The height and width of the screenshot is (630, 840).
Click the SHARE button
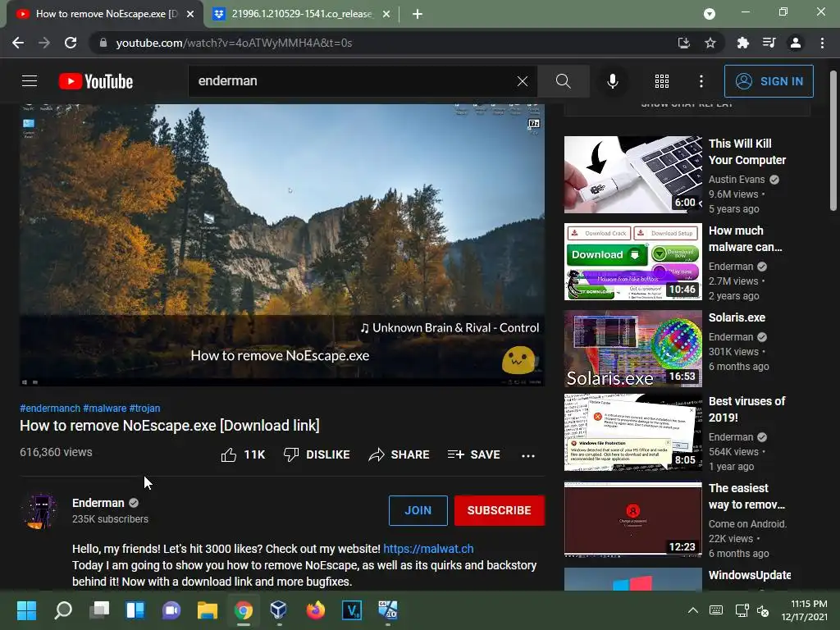399,454
